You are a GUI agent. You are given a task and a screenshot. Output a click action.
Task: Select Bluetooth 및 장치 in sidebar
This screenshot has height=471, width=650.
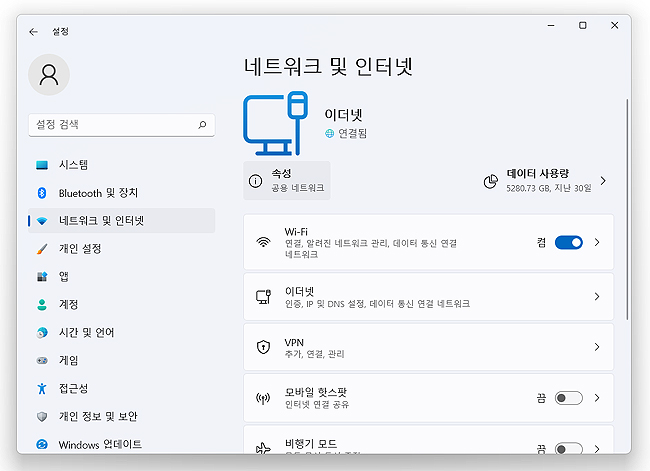point(121,193)
